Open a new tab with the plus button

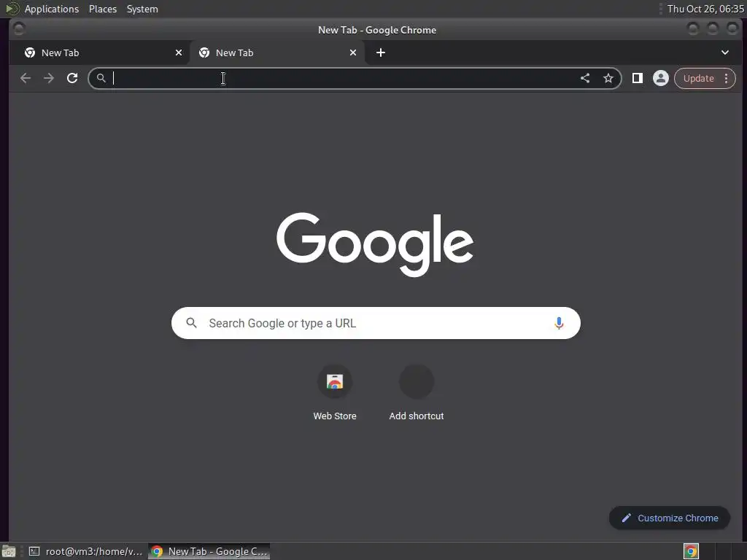point(380,52)
